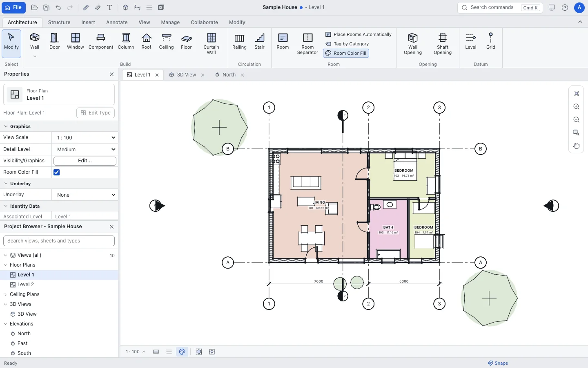Open the Underlay dropdown
The image size is (588, 368).
pos(85,195)
